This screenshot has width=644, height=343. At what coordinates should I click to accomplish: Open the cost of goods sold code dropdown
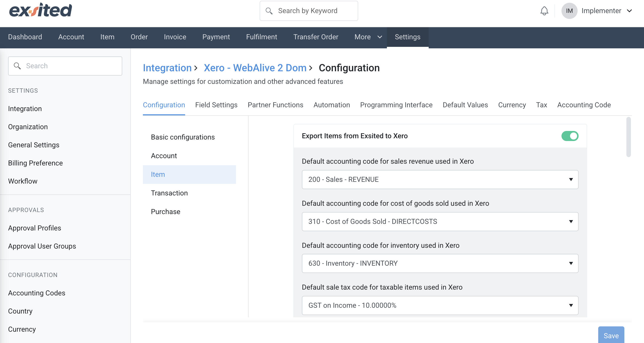[440, 222]
